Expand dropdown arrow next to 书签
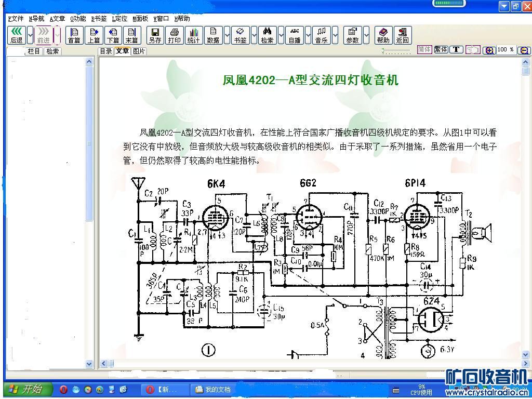This screenshot has width=532, height=399. pos(254,35)
